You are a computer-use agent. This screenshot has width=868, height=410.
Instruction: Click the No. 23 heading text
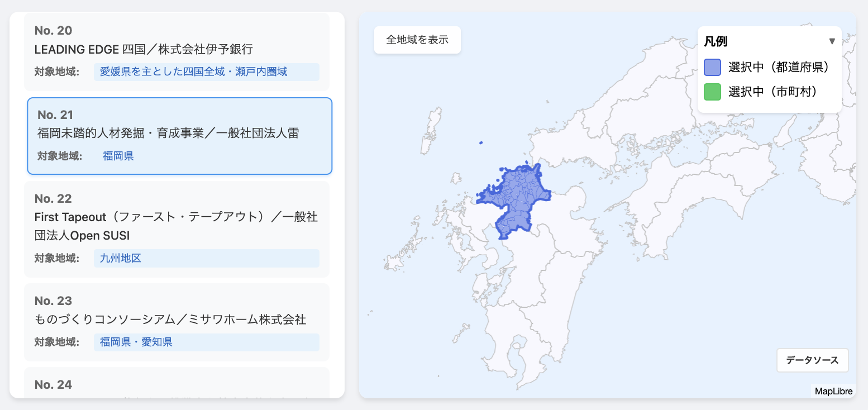(x=53, y=301)
